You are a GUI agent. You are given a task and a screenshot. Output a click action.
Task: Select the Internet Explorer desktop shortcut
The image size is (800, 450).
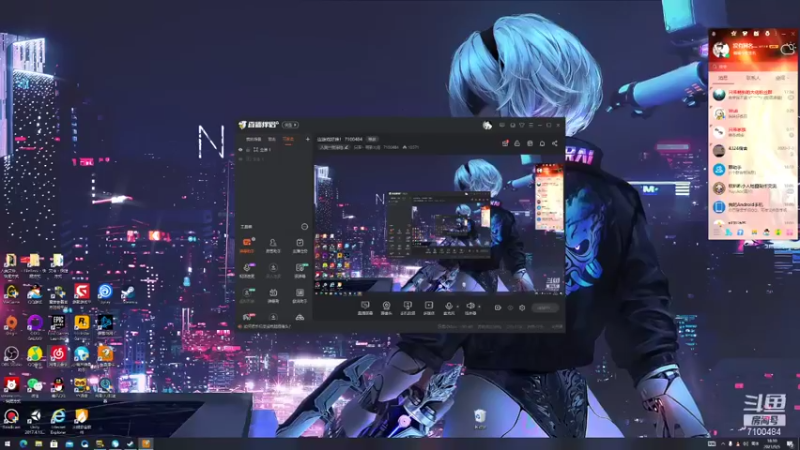coord(58,420)
